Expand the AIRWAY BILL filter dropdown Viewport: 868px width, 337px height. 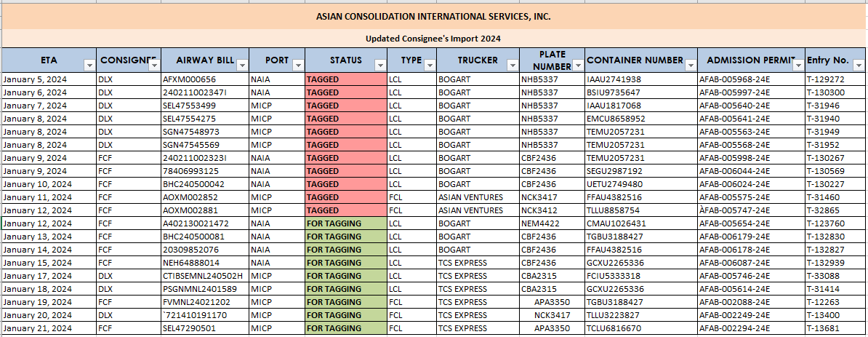[241, 66]
